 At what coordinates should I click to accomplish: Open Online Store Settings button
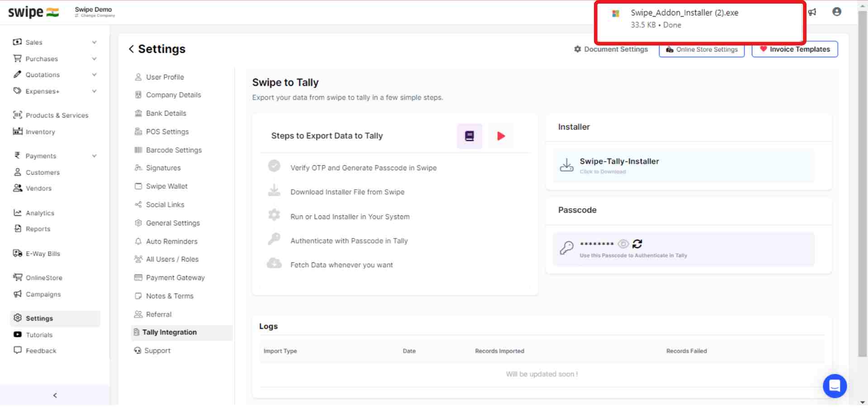702,49
